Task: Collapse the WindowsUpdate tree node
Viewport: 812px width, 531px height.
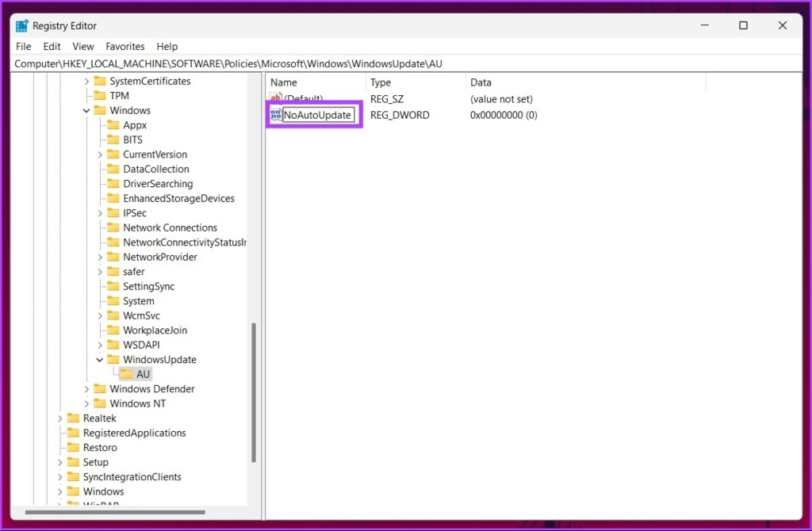Action: pos(100,360)
